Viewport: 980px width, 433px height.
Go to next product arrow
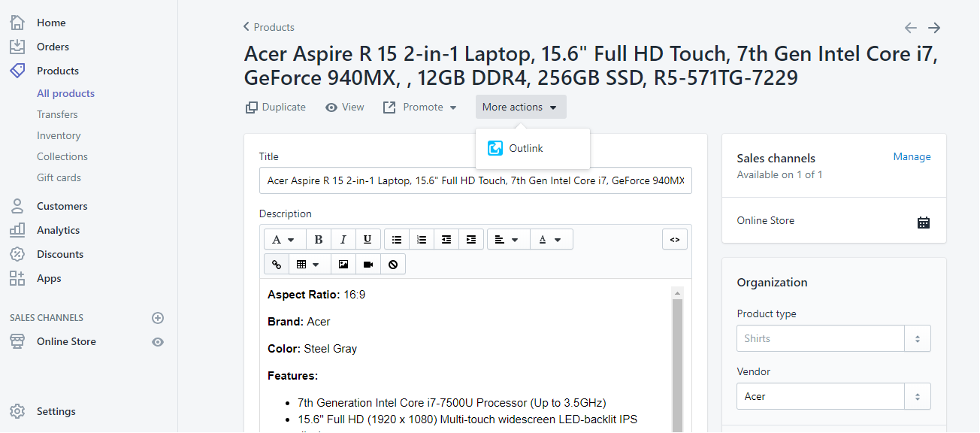[934, 28]
